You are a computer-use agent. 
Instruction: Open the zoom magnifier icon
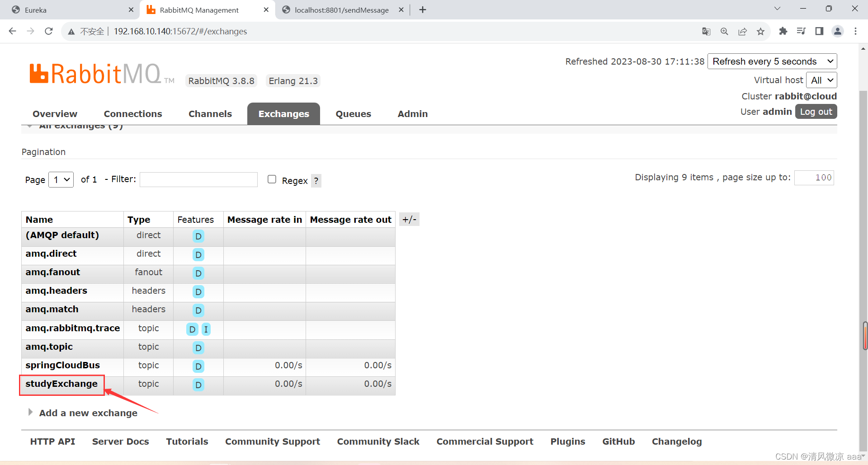[724, 31]
